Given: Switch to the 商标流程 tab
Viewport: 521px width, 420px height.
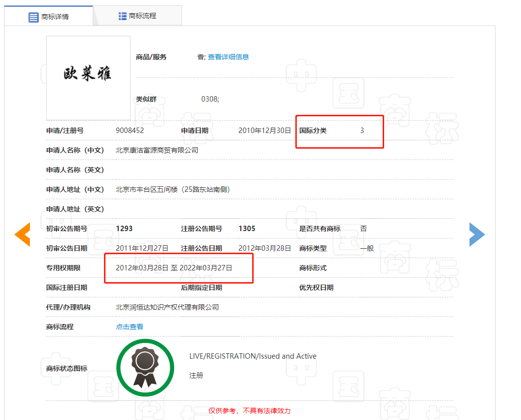Looking at the screenshot, I should tap(137, 16).
